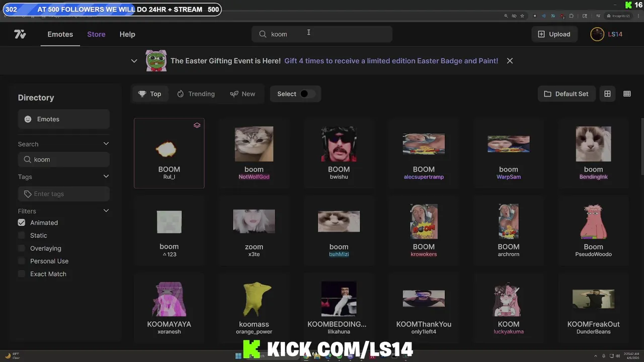Open the Help tab
Viewport: 644px width, 362px height.
point(127,34)
